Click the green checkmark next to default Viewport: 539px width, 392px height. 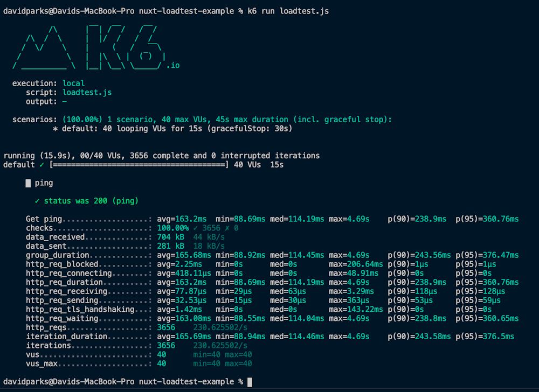point(42,165)
